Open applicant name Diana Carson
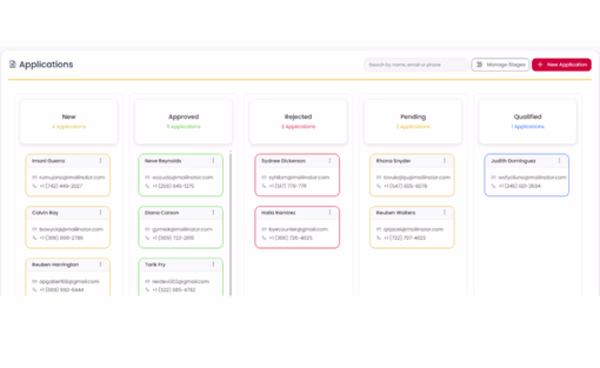Screen dimensions: 600x368 click(161, 212)
